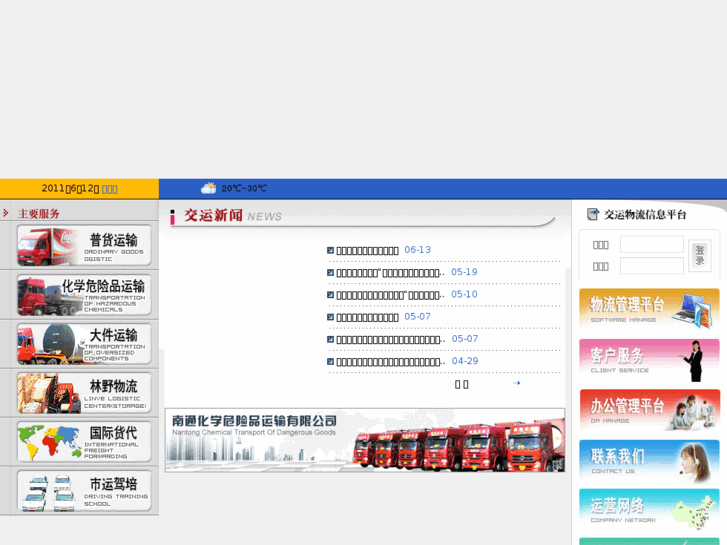Image resolution: width=727 pixels, height=545 pixels.
Task: Focus the username input field
Action: [652, 244]
